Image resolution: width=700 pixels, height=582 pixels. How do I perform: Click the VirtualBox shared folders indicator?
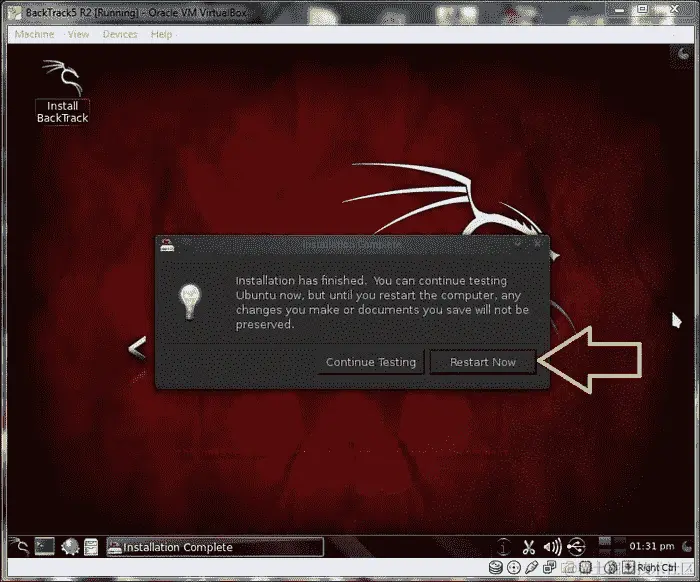pyautogui.click(x=567, y=567)
